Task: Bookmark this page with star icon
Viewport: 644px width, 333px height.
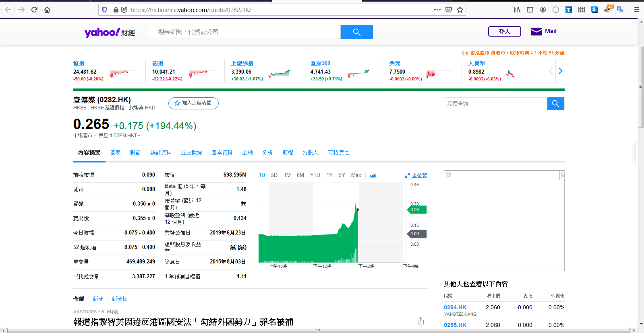Action: tap(460, 10)
